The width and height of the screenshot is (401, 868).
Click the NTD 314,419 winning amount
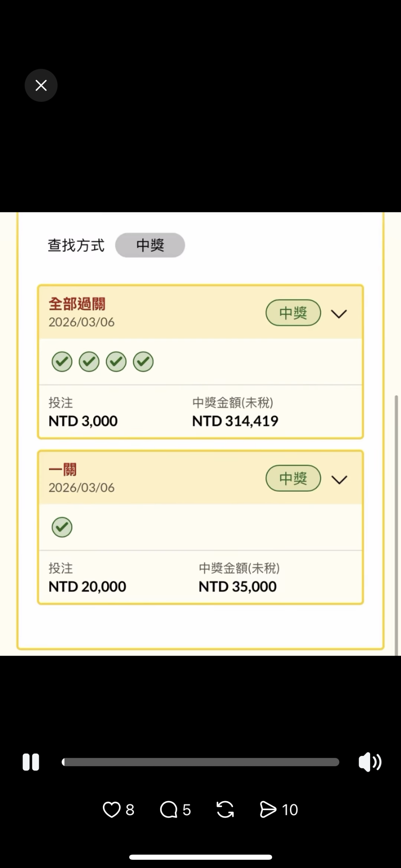point(235,421)
